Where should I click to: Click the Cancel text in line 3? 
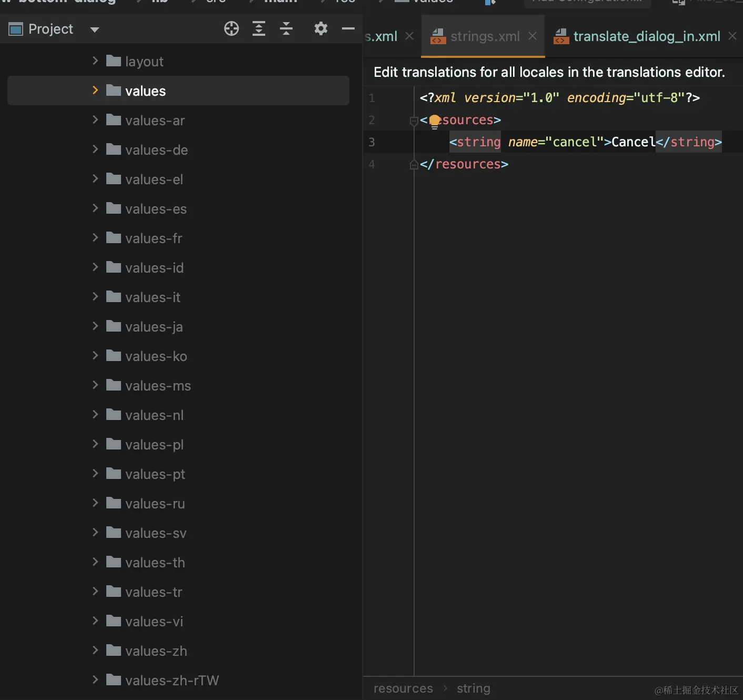click(633, 142)
